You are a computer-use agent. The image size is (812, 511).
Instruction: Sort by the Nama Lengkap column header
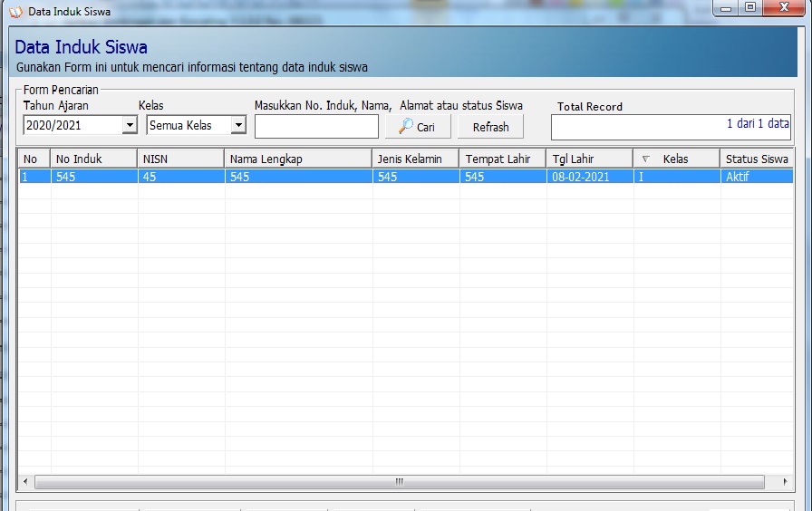pos(298,159)
